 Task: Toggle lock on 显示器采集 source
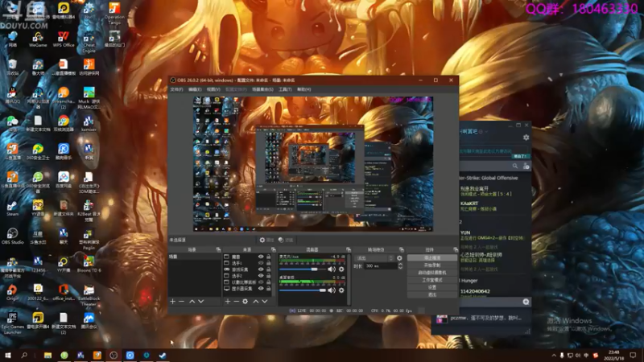[269, 289]
